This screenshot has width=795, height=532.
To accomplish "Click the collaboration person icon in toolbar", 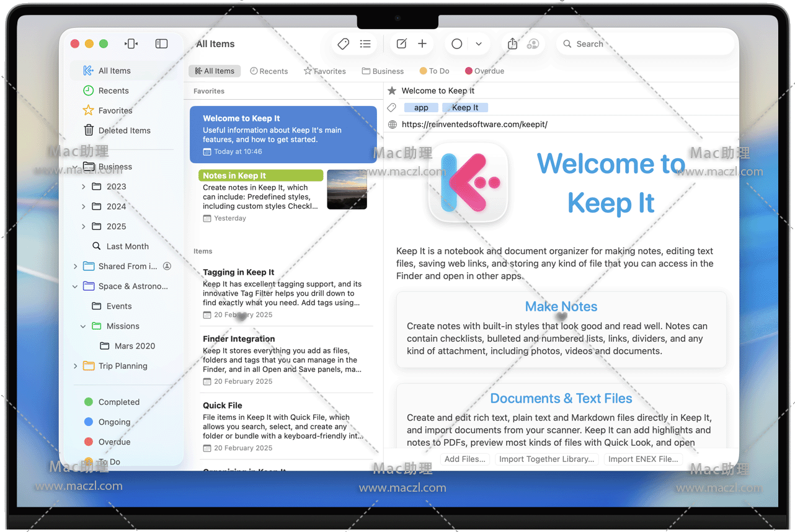I will coord(533,44).
